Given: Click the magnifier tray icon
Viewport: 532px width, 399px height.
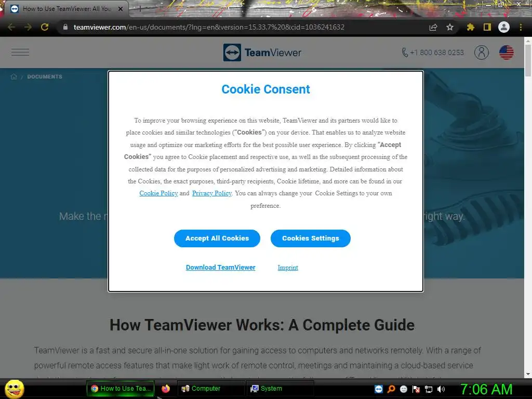Looking at the screenshot, I should (x=391, y=389).
